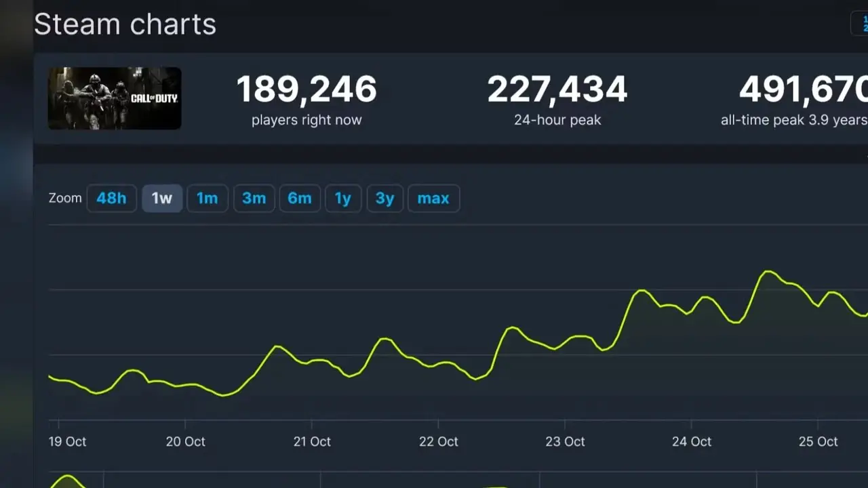The height and width of the screenshot is (488, 868).
Task: Click the 227,434 24-hour peak figure
Action: (557, 89)
